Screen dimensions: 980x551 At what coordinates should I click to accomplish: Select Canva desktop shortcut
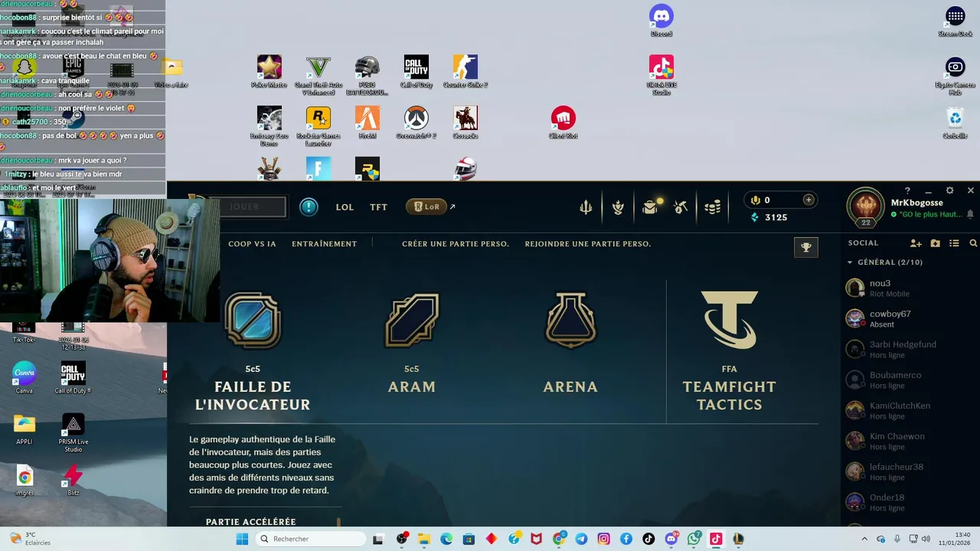(x=24, y=377)
